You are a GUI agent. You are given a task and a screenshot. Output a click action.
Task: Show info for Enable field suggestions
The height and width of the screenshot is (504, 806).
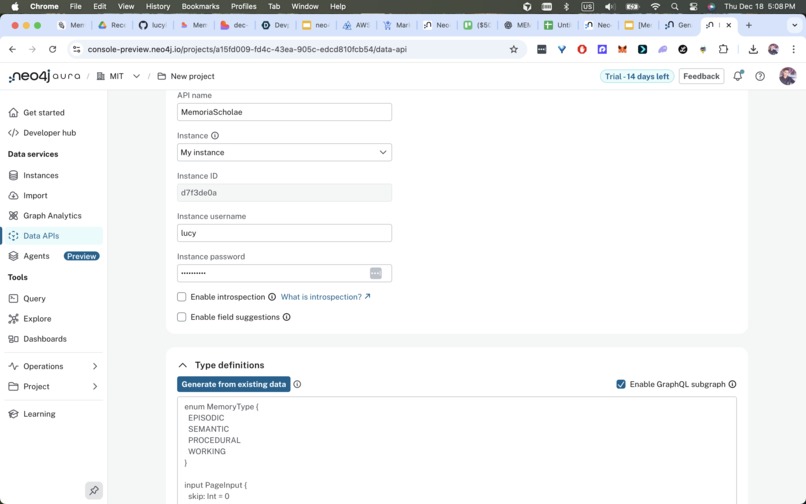pos(287,317)
